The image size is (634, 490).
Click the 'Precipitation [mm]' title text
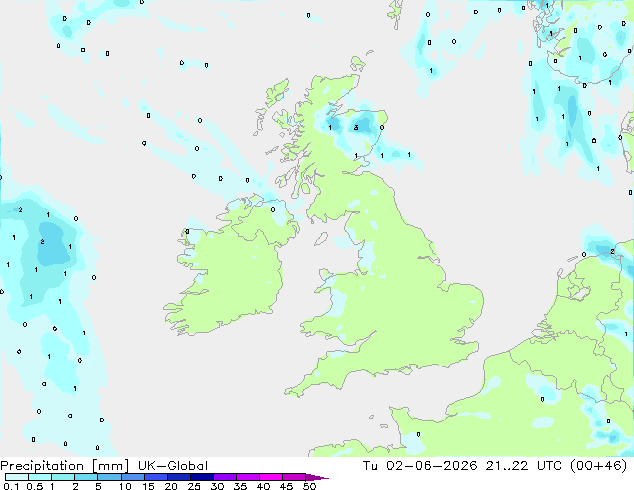[65, 466]
